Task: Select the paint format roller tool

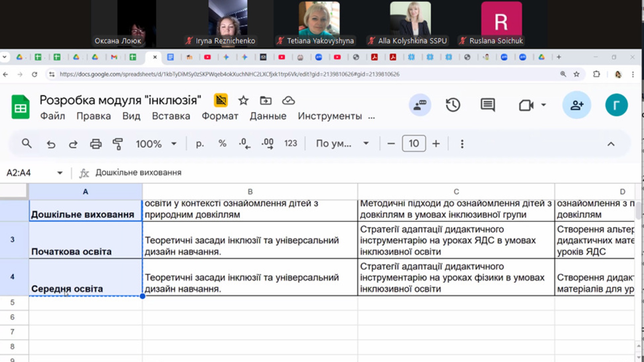Action: click(x=118, y=144)
